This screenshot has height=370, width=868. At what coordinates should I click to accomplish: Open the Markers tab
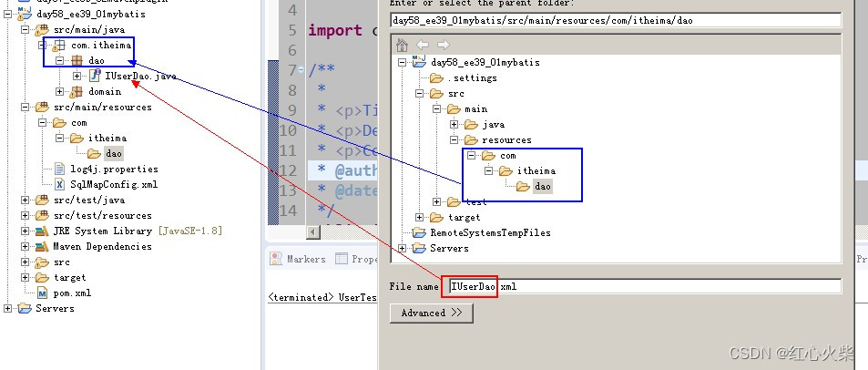tap(298, 259)
